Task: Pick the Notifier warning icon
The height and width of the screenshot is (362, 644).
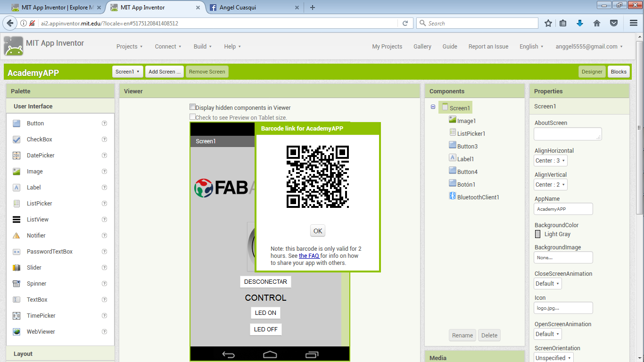Action: coord(17,236)
